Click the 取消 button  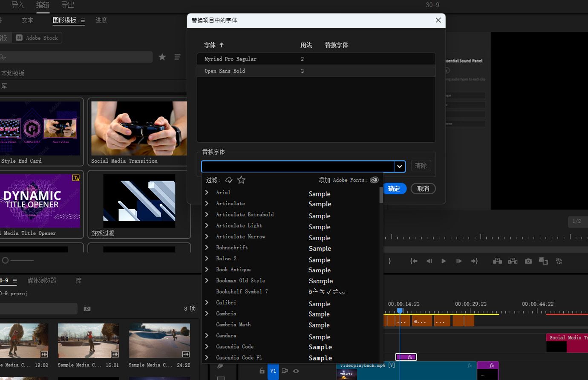423,189
